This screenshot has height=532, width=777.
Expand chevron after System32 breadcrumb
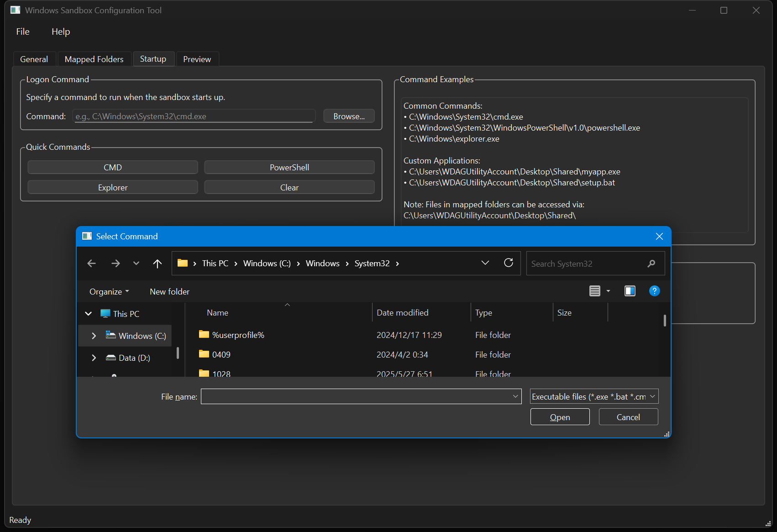(397, 263)
